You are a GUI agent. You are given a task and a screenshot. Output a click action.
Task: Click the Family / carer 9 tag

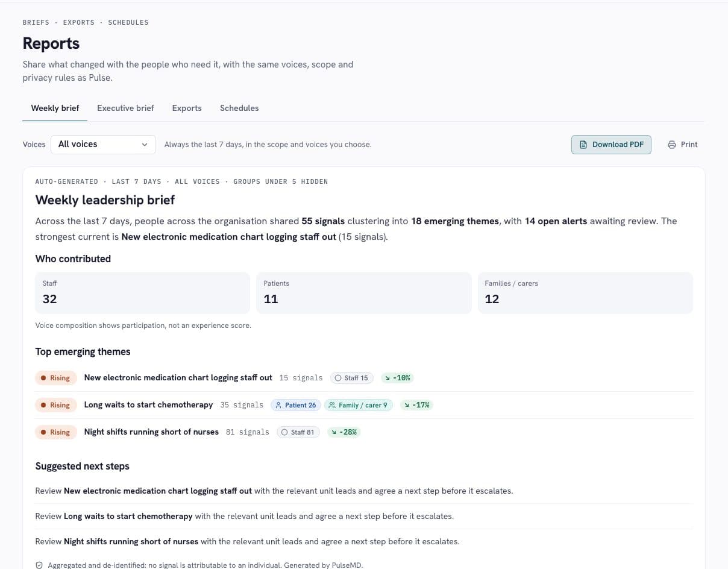coord(359,405)
